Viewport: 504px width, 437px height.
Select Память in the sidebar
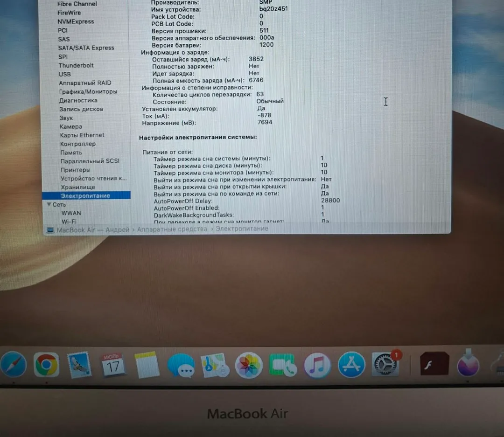click(71, 153)
